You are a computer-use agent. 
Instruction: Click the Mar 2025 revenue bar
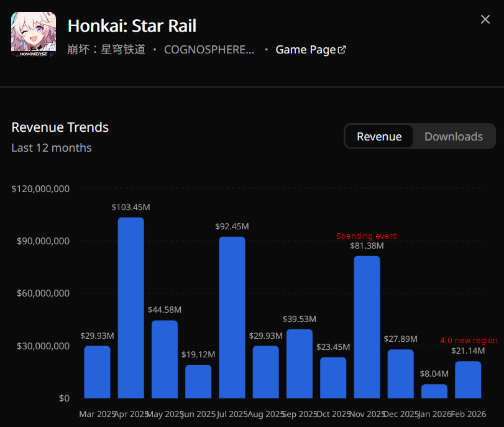(x=97, y=372)
